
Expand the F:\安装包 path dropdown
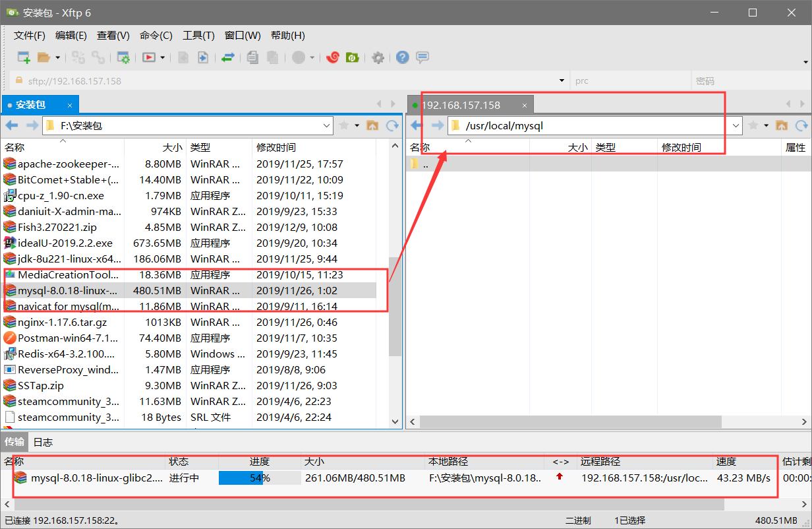coord(327,125)
